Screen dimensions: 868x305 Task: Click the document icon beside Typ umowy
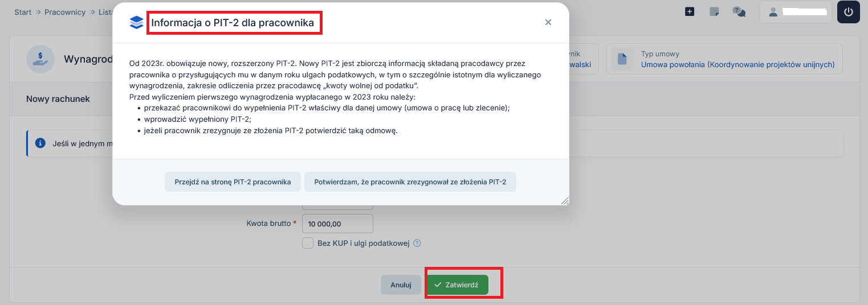pos(622,59)
